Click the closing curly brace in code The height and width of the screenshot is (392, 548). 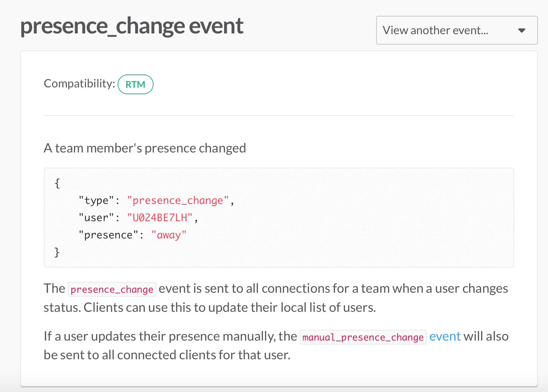pos(57,252)
